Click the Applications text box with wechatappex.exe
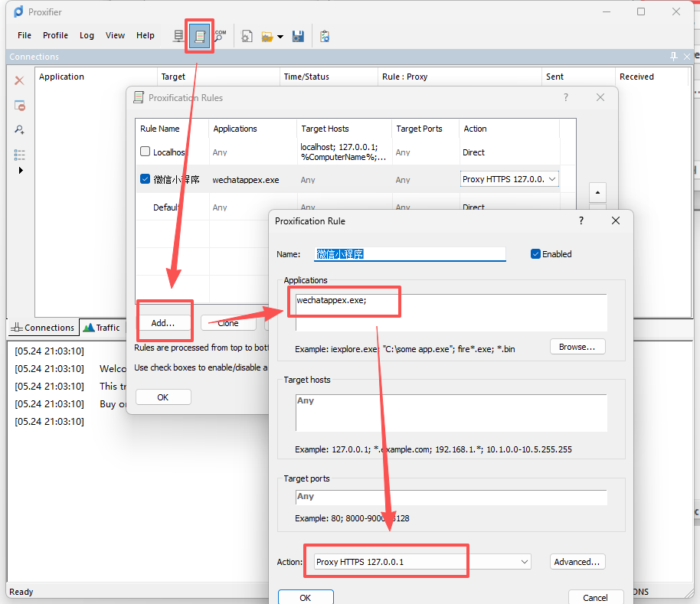Viewport: 700px width, 604px height. [451, 312]
